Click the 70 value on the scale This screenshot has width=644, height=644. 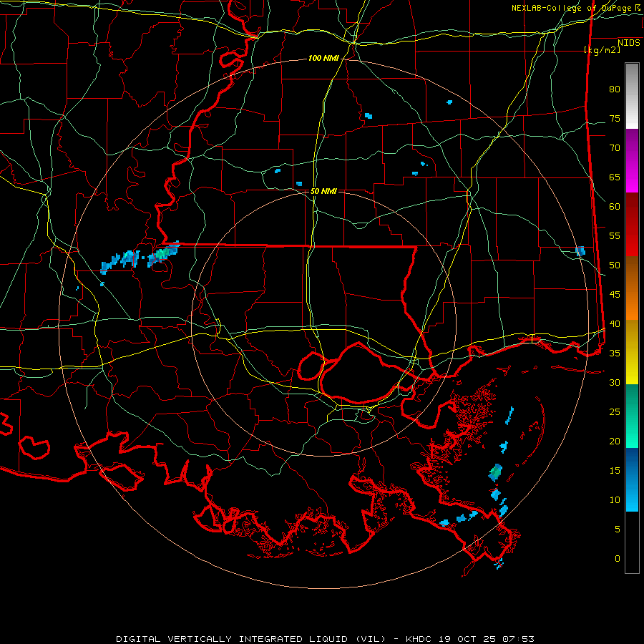coord(615,148)
